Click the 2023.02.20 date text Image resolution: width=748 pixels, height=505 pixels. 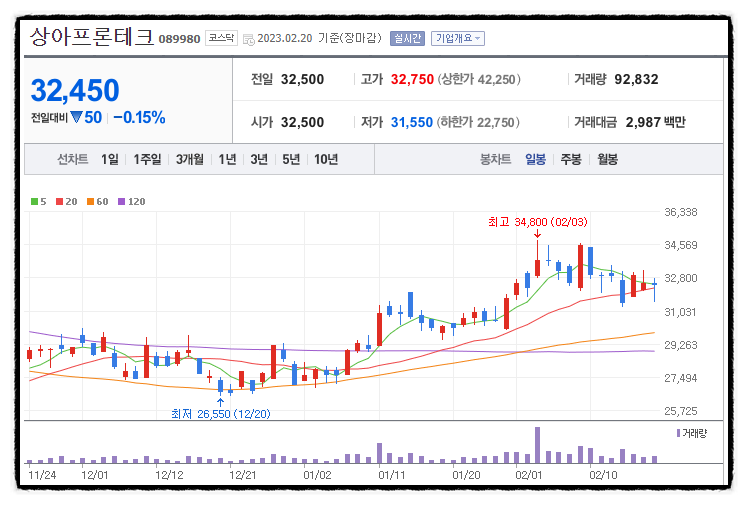click(285, 38)
